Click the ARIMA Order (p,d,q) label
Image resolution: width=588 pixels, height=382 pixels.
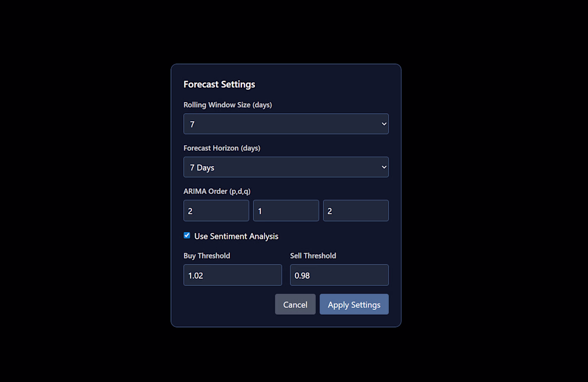[x=216, y=191]
